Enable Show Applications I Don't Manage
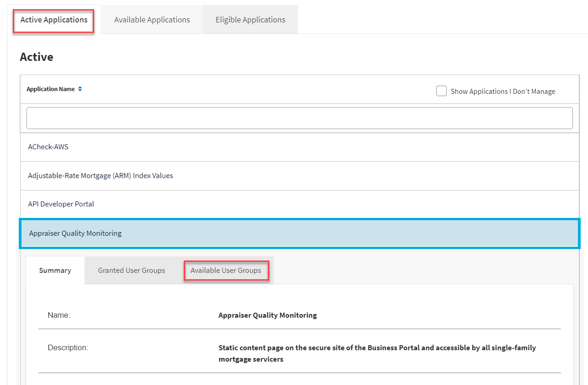The width and height of the screenshot is (588, 385). click(441, 91)
